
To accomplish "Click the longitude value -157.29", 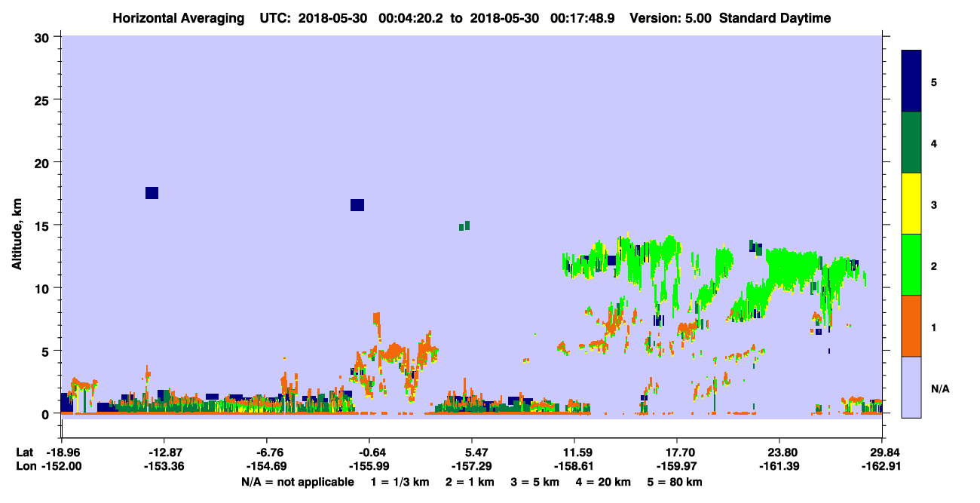I will [472, 466].
